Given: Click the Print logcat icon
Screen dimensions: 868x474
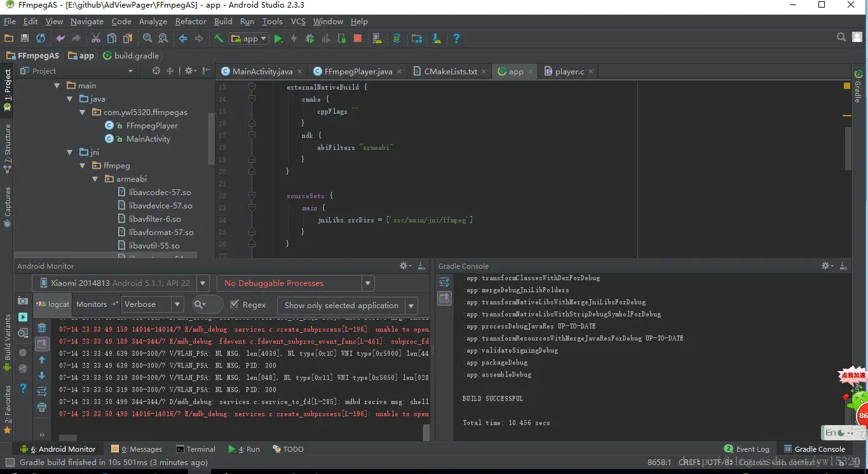Looking at the screenshot, I should (x=42, y=407).
